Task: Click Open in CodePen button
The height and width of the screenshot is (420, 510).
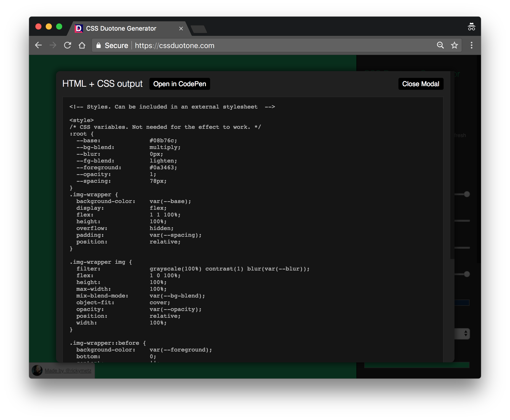Action: coord(180,84)
